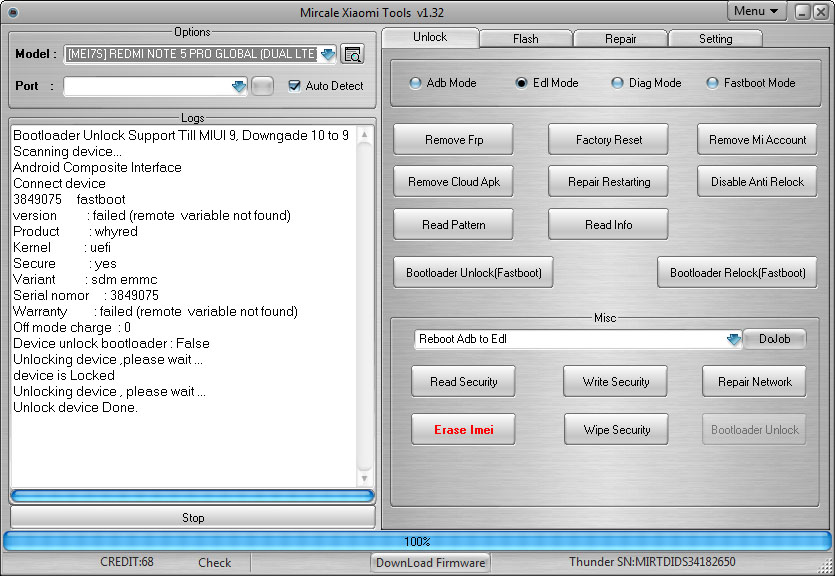Select Edl Mode radio button
Screen dimensions: 835x576
[521, 83]
